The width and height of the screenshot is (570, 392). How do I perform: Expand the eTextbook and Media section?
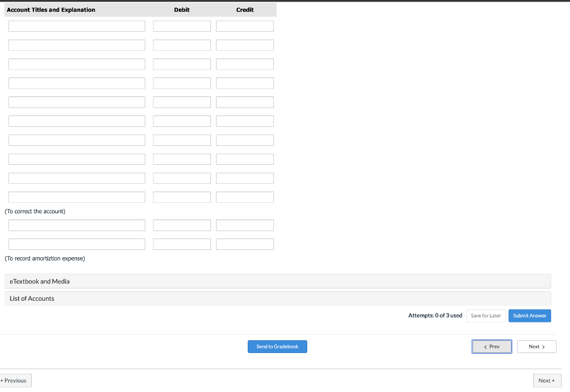tap(278, 281)
